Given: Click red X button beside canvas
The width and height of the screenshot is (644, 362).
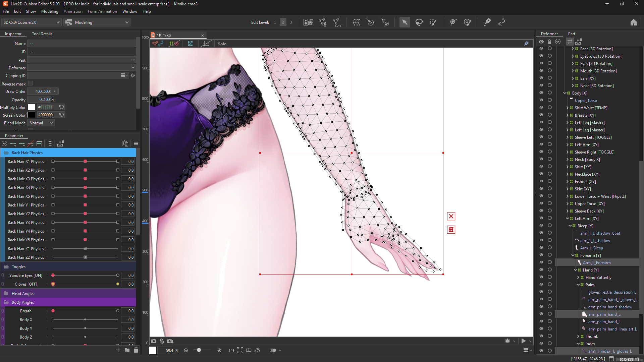Looking at the screenshot, I should coord(451,216).
